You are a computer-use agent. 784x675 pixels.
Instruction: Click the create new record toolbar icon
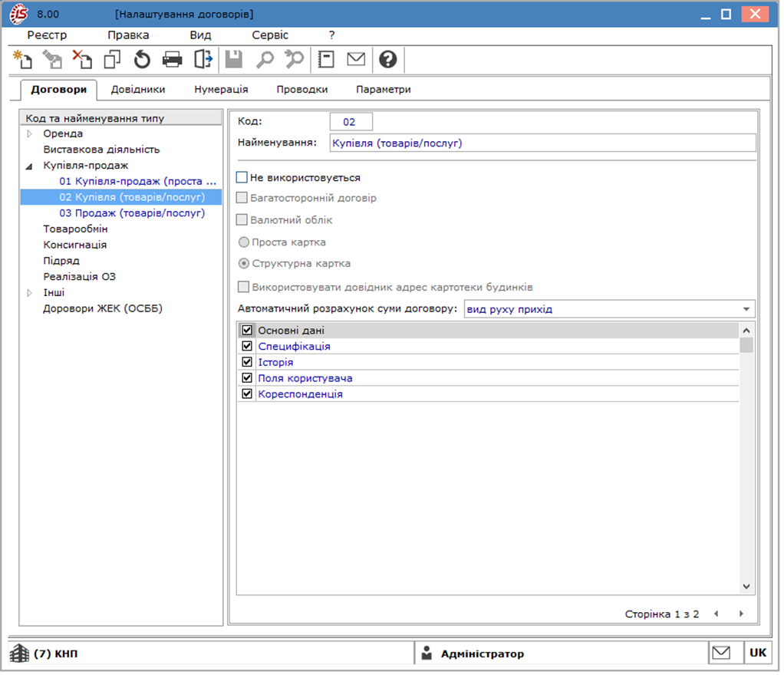(22, 60)
